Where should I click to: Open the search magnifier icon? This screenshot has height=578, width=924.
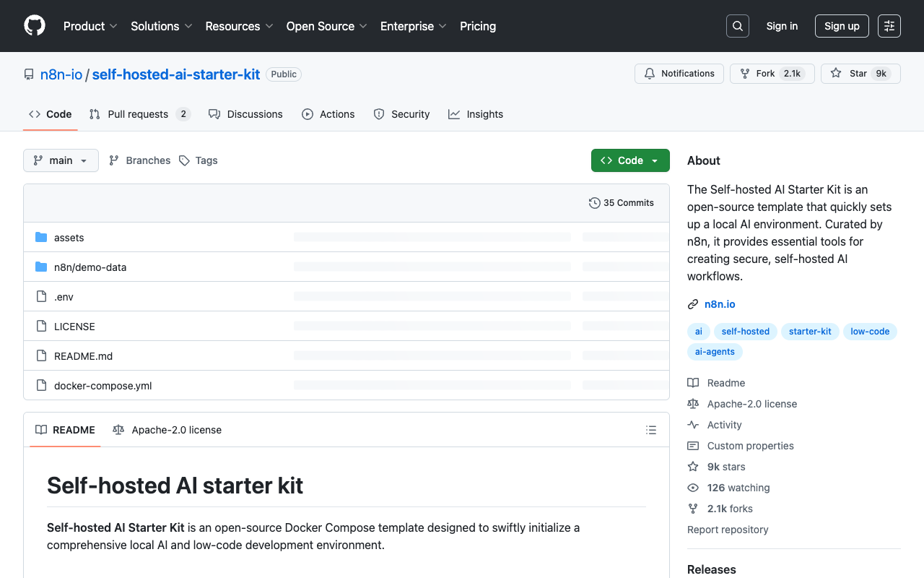click(x=738, y=26)
